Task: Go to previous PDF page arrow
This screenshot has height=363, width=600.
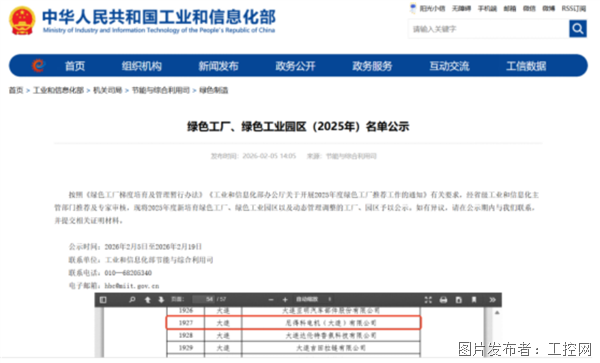Action: (x=147, y=300)
